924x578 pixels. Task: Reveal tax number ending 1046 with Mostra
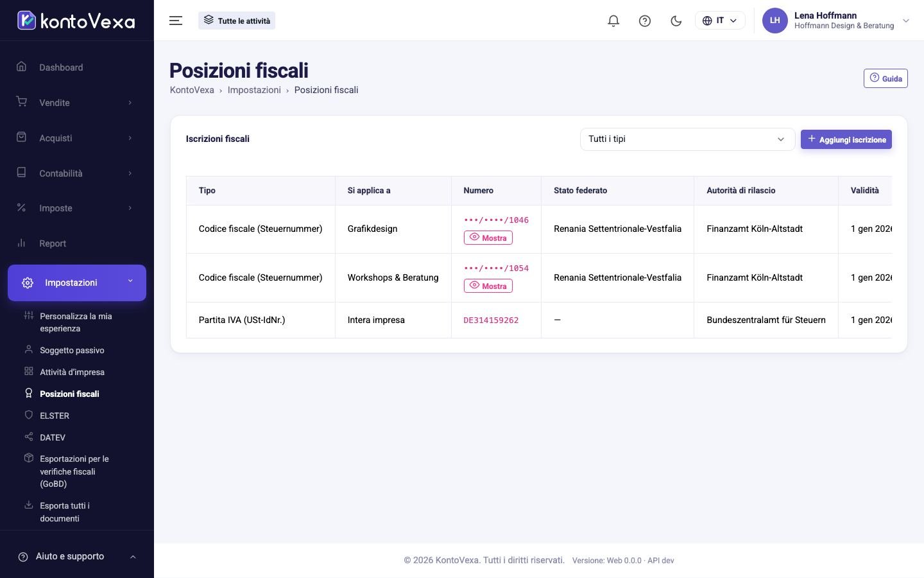point(488,238)
